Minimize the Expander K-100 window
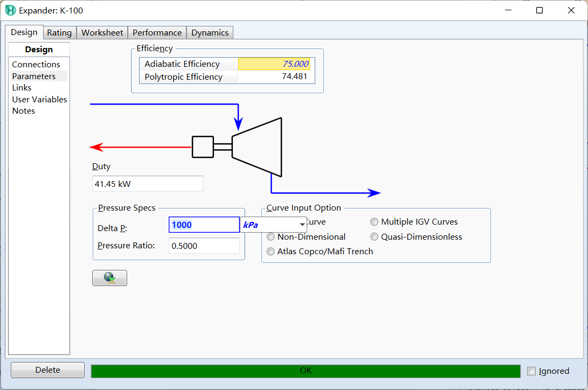Viewport: 588px width, 390px height. pyautogui.click(x=508, y=10)
